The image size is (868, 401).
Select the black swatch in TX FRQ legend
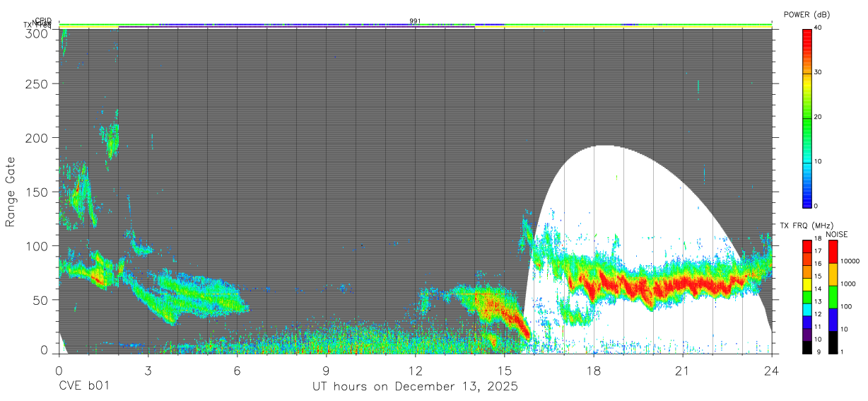click(807, 347)
